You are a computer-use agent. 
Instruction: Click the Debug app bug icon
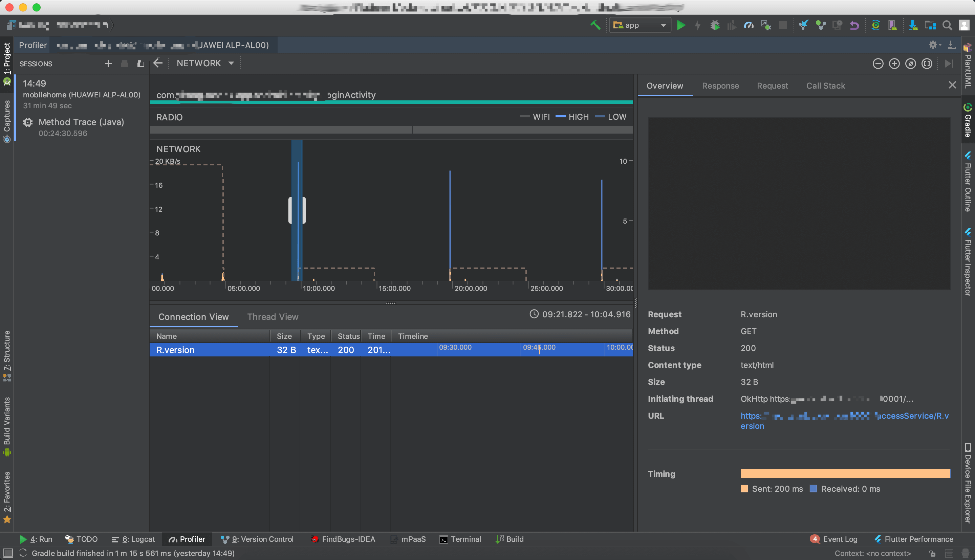pyautogui.click(x=714, y=25)
